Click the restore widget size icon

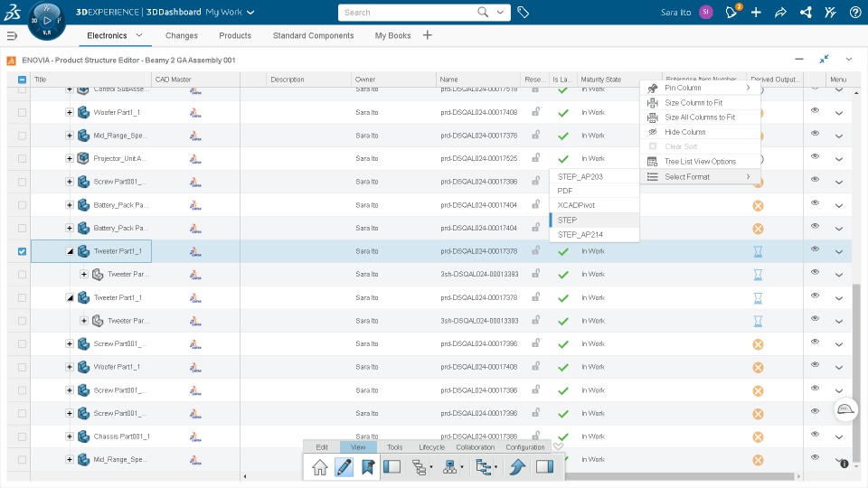point(825,60)
